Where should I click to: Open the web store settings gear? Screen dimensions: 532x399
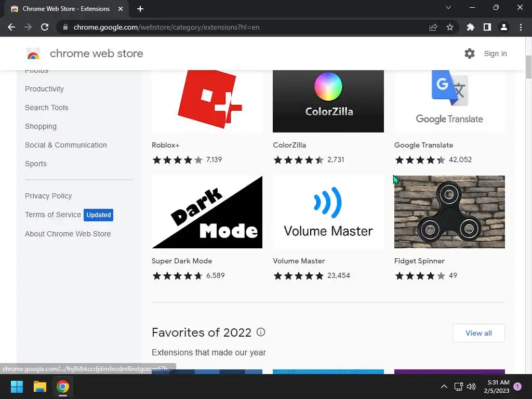470,54
